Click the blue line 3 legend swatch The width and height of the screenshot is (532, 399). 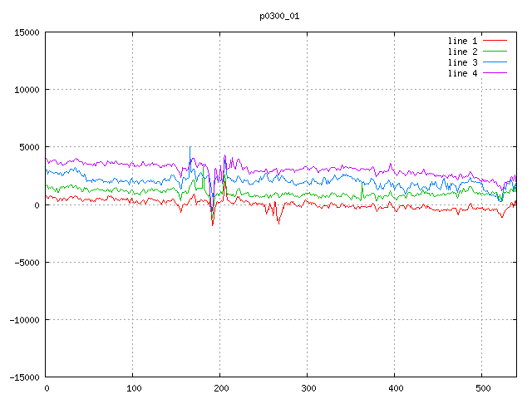tap(495, 62)
